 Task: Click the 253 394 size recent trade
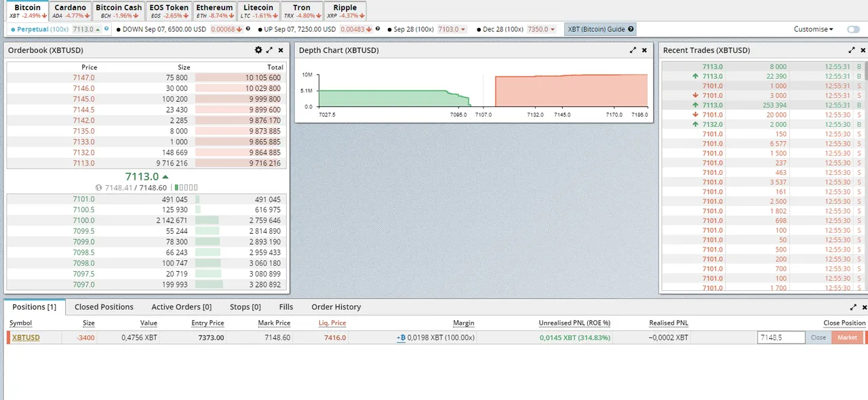772,105
